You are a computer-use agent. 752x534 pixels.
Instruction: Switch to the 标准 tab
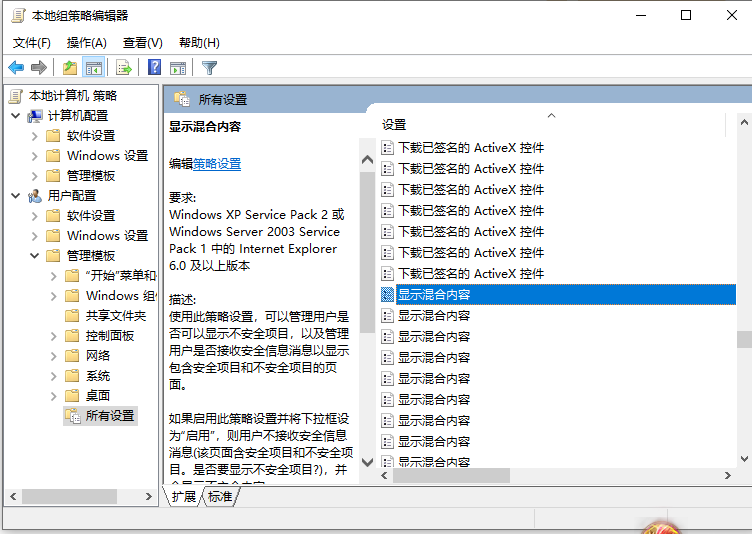click(220, 496)
